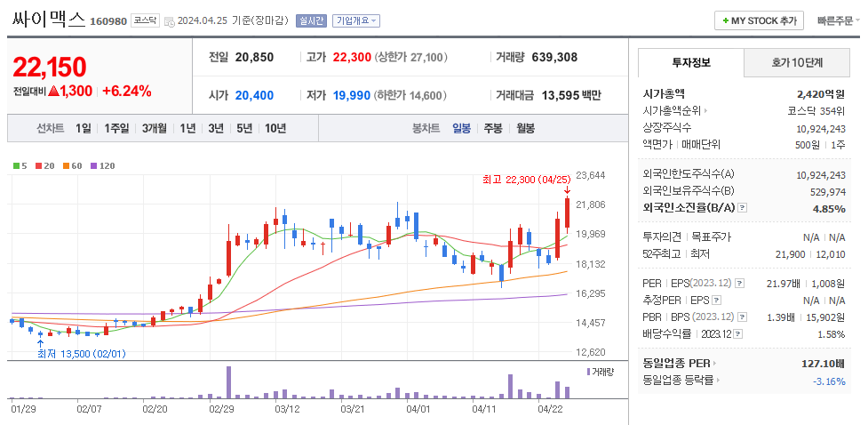Select the 1년 line chart period
This screenshot has height=425, width=868.
point(187,129)
